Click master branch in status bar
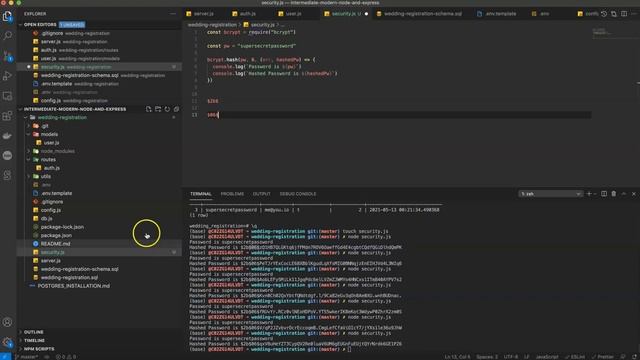Viewport: 640px width, 360px height. click(x=27, y=357)
